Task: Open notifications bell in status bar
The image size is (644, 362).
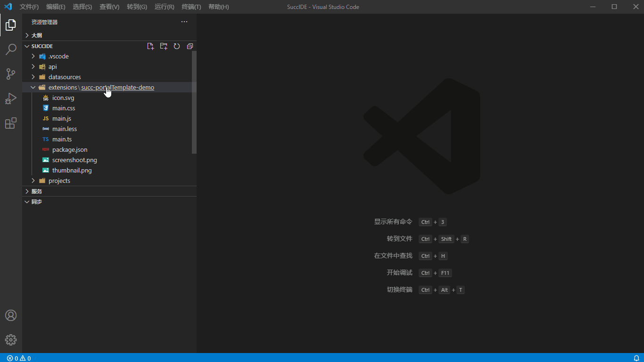Action: [x=636, y=358]
